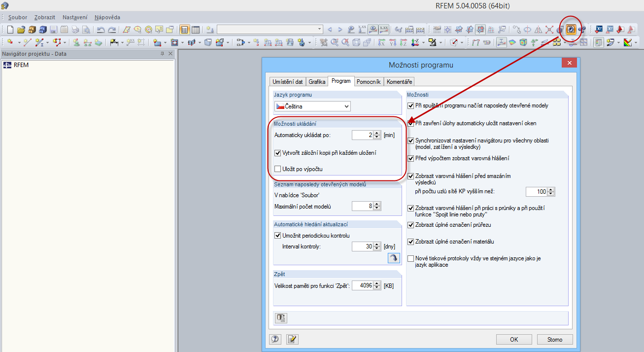644x352 pixels.
Task: Toggle the Tables display icon in toolbar
Action: tap(196, 30)
